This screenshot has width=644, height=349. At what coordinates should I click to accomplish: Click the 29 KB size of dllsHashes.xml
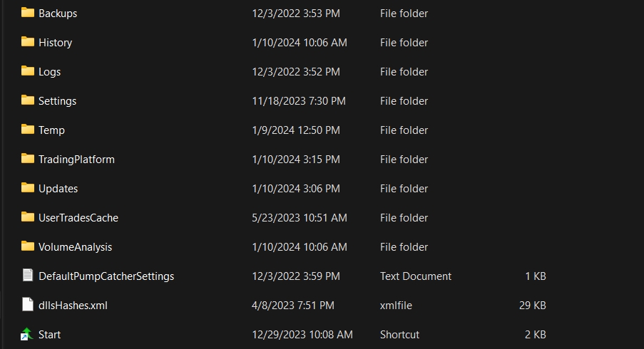[534, 306]
